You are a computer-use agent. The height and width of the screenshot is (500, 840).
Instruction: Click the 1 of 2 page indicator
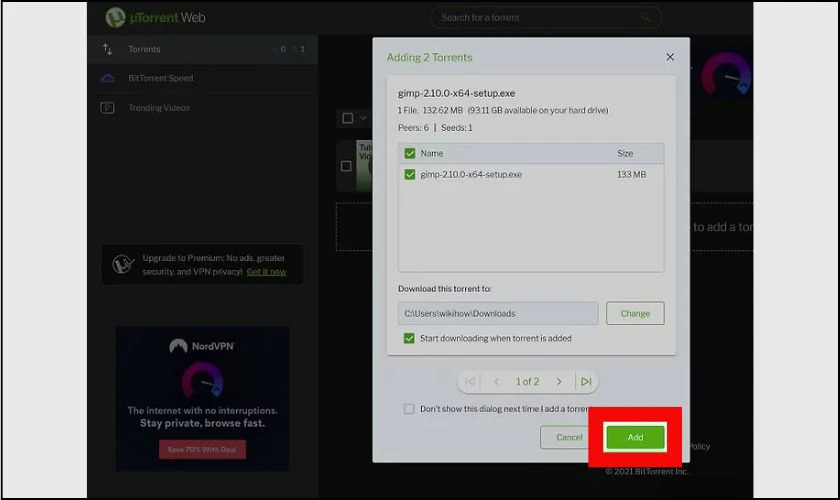point(527,382)
